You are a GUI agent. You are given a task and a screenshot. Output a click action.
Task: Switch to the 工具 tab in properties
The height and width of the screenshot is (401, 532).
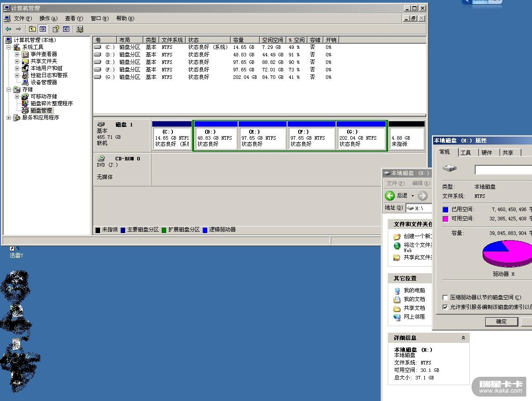tap(466, 152)
